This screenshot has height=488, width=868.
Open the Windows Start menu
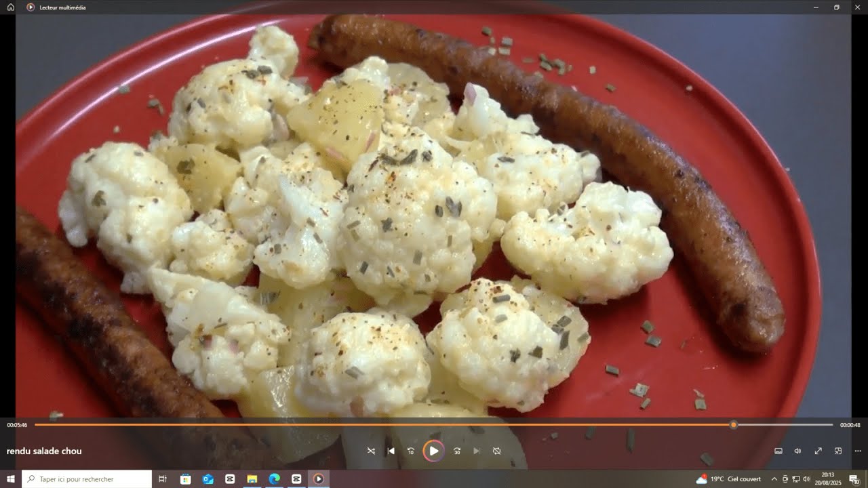11,479
